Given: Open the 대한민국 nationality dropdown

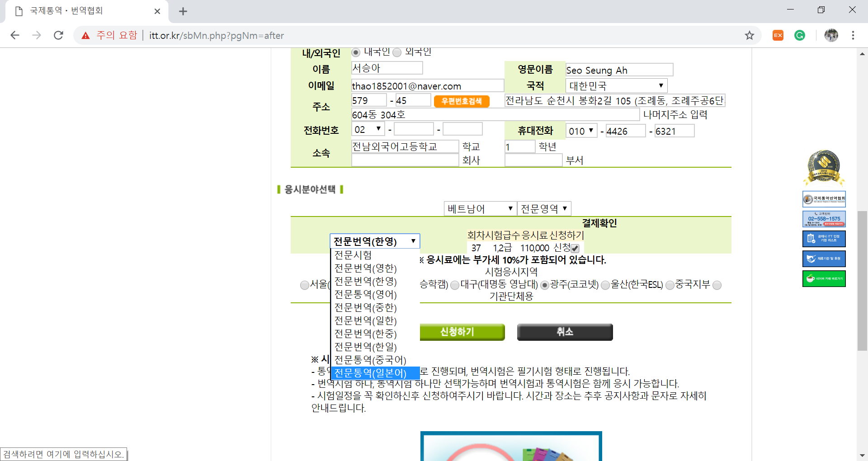Looking at the screenshot, I should pos(616,85).
